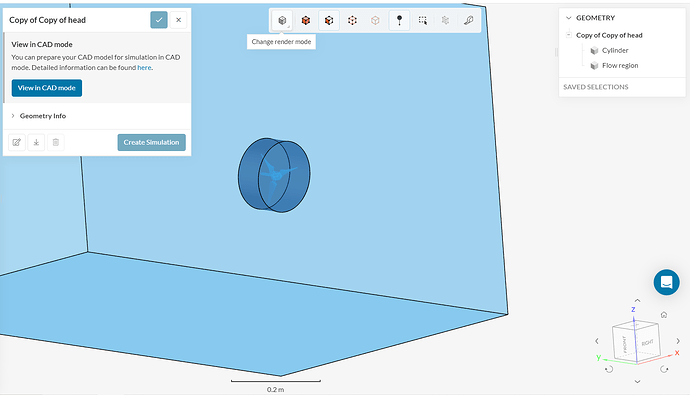Click the View in CAD mode button
This screenshot has height=395, width=690.
[47, 88]
